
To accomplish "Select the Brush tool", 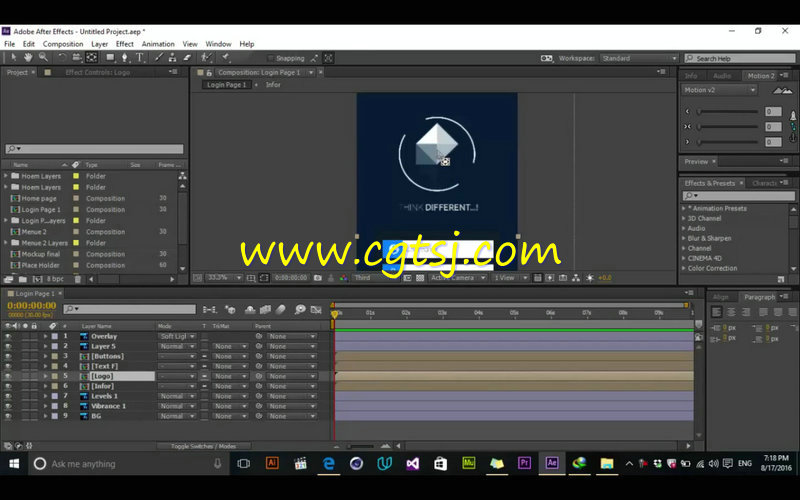I will 159,58.
